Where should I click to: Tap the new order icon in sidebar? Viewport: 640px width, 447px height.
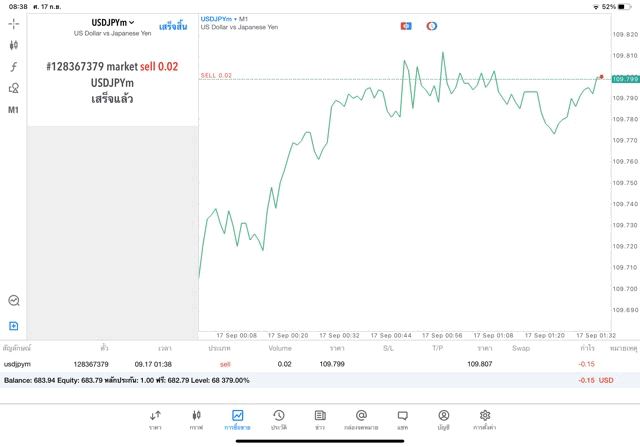[x=14, y=326]
